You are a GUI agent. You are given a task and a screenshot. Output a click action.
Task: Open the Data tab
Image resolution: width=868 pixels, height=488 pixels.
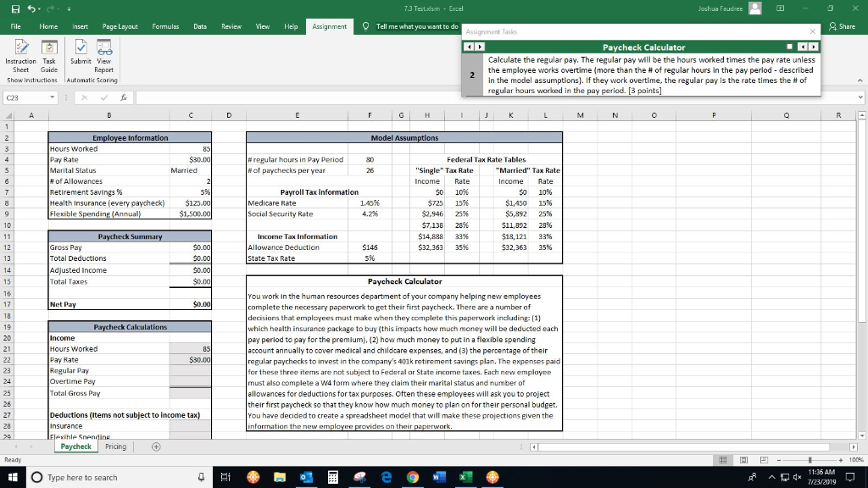[x=200, y=26]
